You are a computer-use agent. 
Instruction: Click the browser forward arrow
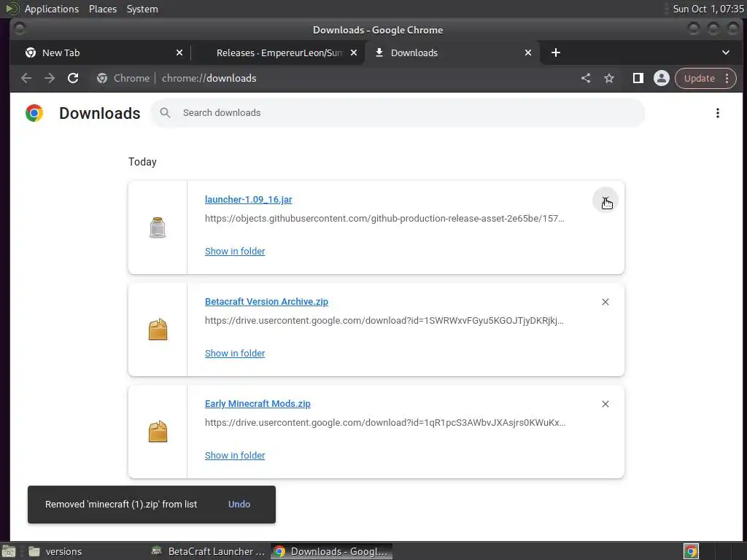(50, 78)
